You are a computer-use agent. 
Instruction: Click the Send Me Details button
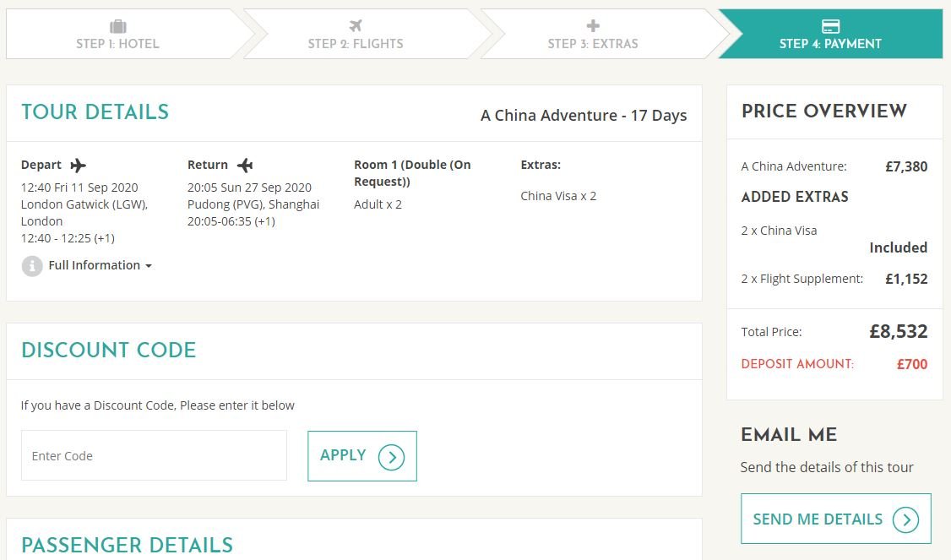click(836, 519)
